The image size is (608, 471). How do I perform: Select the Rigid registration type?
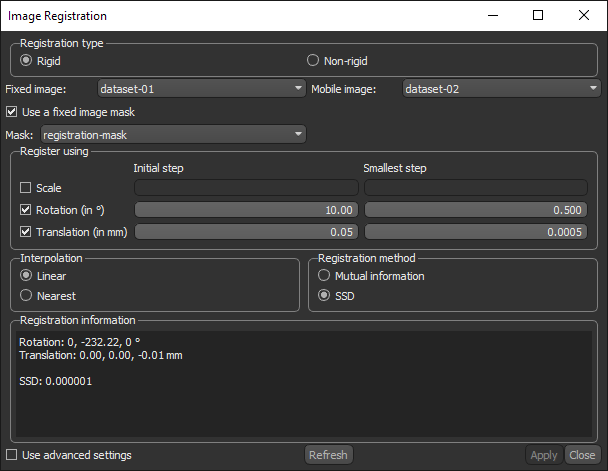click(x=27, y=61)
